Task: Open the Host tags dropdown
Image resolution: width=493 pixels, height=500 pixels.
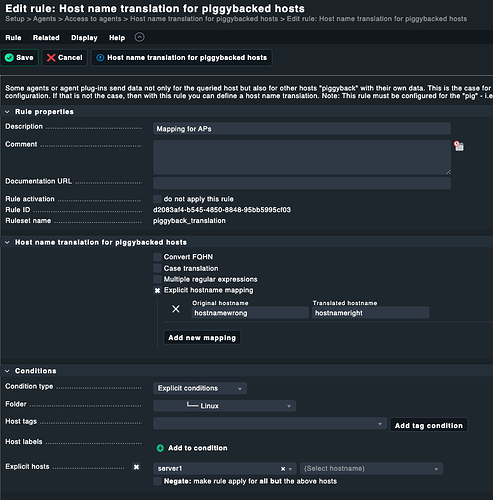Action: 270,424
